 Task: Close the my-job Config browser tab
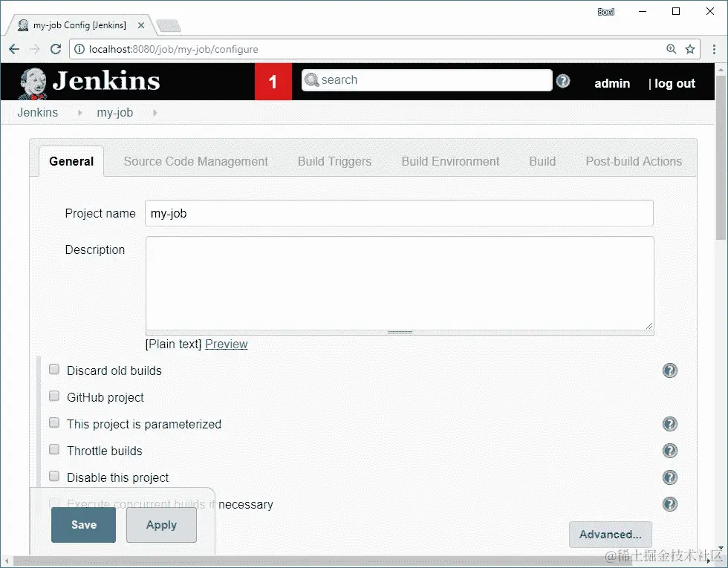pos(141,25)
